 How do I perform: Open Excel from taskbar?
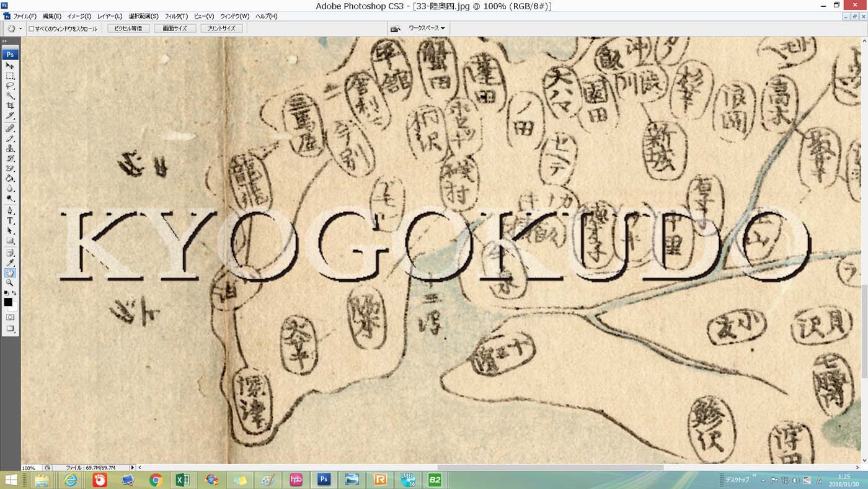click(x=183, y=480)
